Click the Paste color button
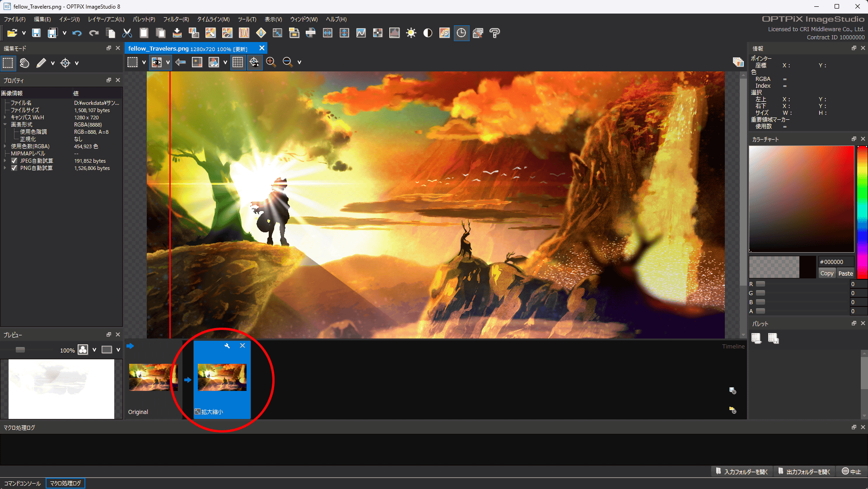Image resolution: width=868 pixels, height=489 pixels. tap(845, 273)
